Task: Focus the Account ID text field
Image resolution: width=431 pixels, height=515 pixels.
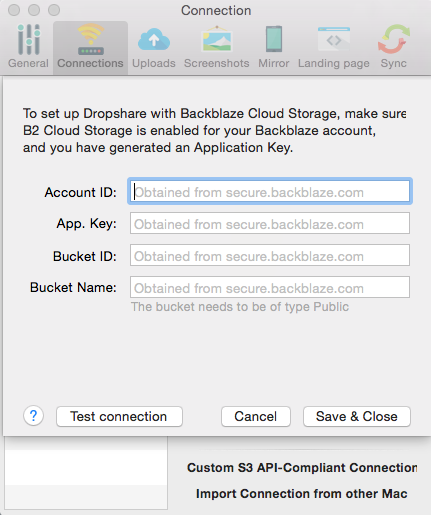Action: tap(270, 191)
